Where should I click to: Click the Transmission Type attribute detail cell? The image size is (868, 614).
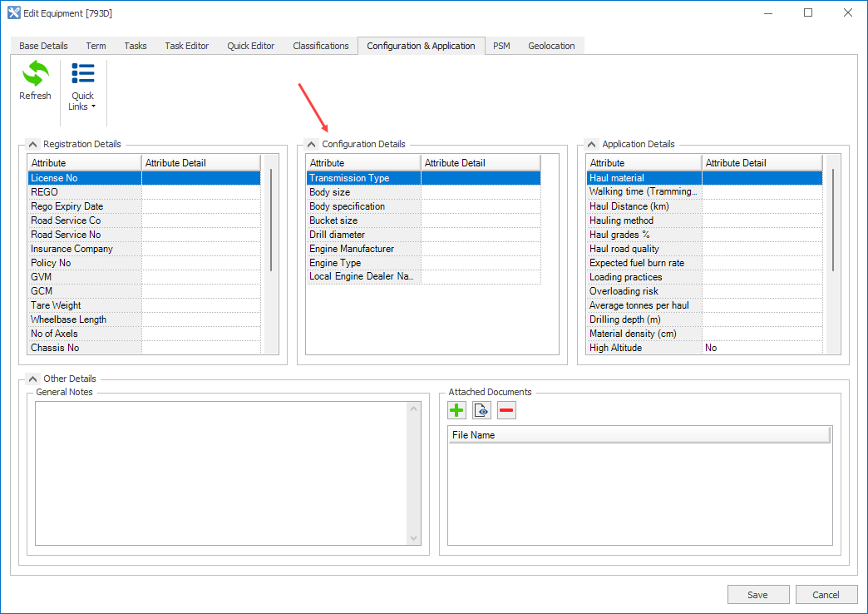(x=481, y=178)
